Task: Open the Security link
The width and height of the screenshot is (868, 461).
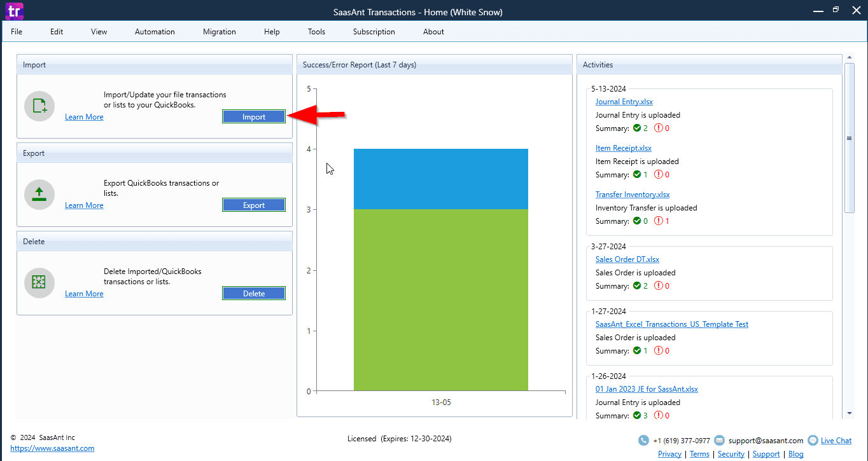Action: (731, 454)
